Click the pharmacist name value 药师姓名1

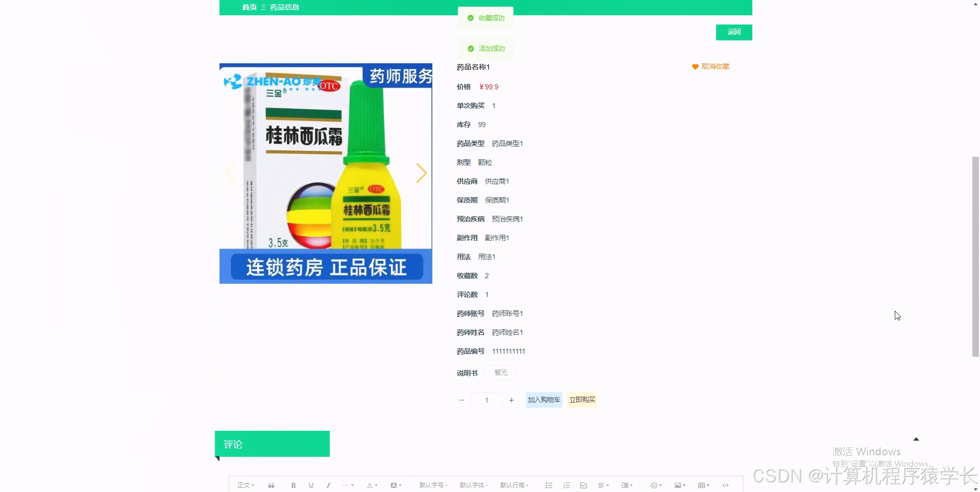coord(507,332)
